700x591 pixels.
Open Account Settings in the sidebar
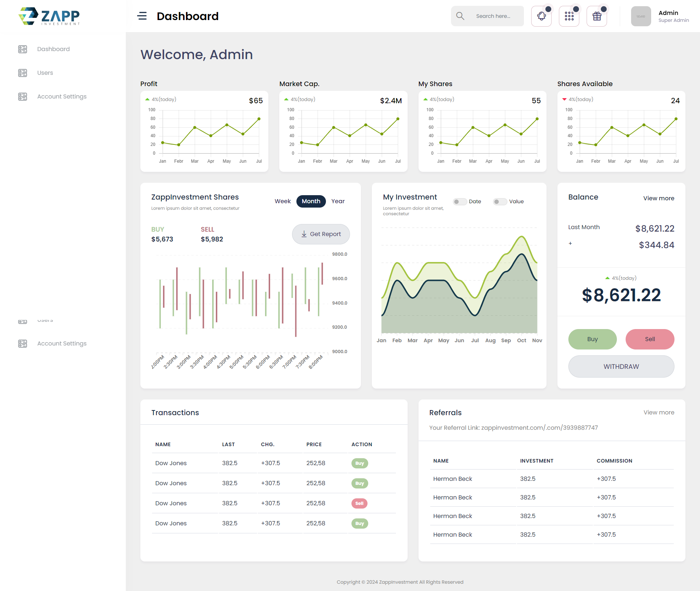62,97
